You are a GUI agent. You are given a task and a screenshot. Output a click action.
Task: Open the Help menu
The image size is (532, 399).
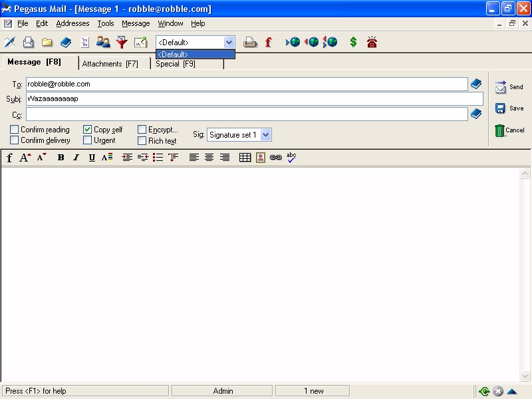point(198,23)
